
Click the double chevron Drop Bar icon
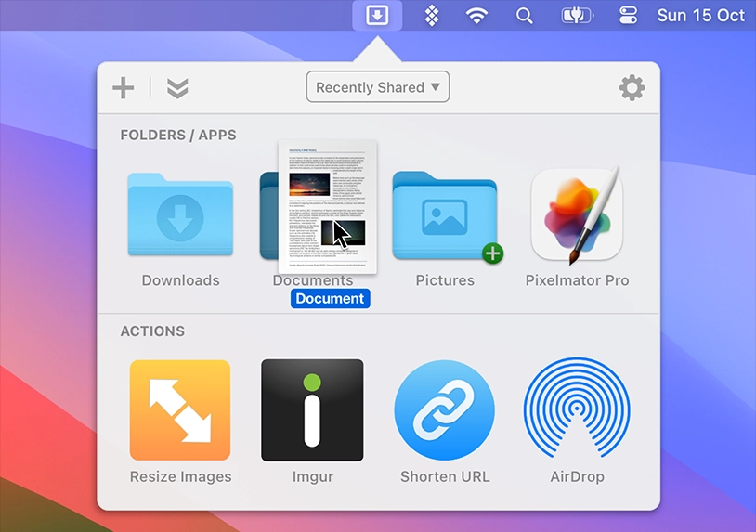click(x=177, y=88)
